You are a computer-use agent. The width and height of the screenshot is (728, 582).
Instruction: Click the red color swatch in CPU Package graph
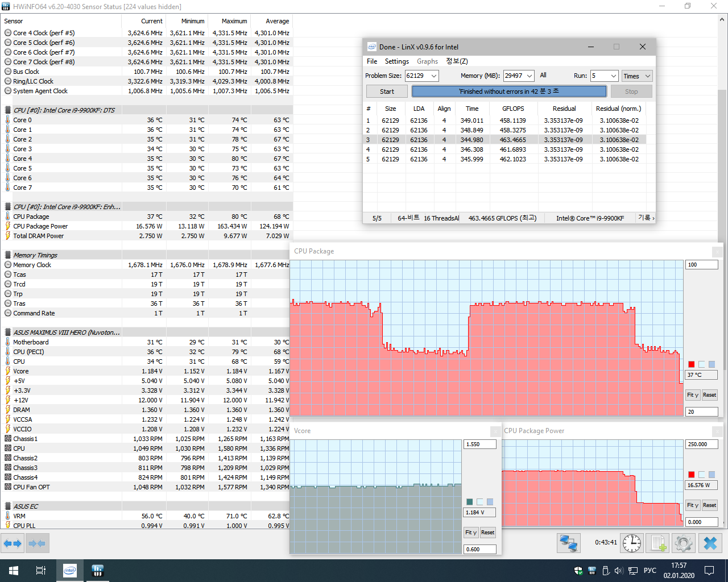pyautogui.click(x=692, y=364)
